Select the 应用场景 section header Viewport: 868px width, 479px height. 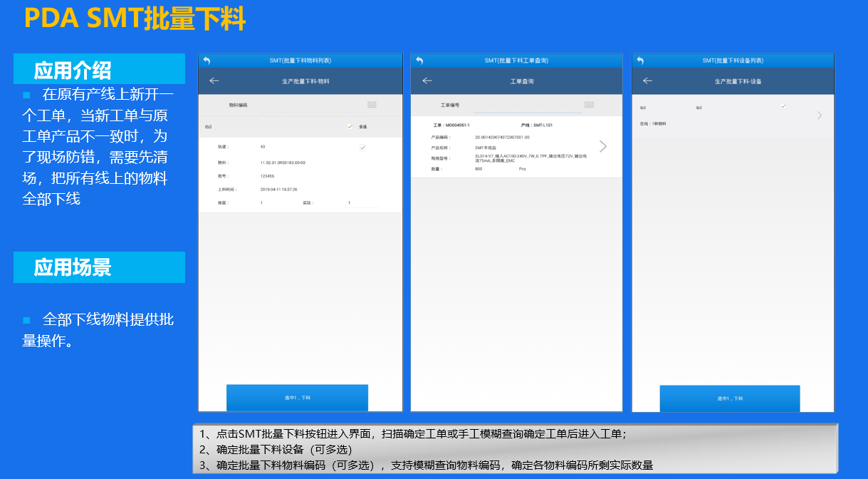pyautogui.click(x=99, y=267)
